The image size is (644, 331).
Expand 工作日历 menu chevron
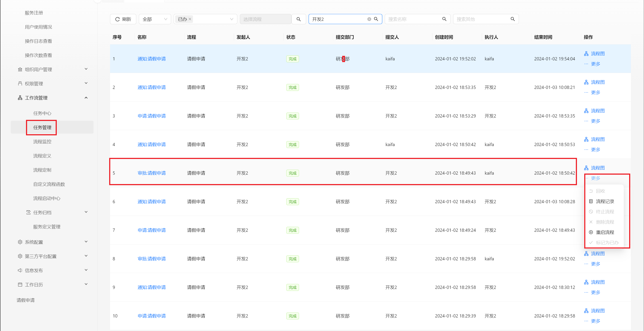[x=86, y=284]
